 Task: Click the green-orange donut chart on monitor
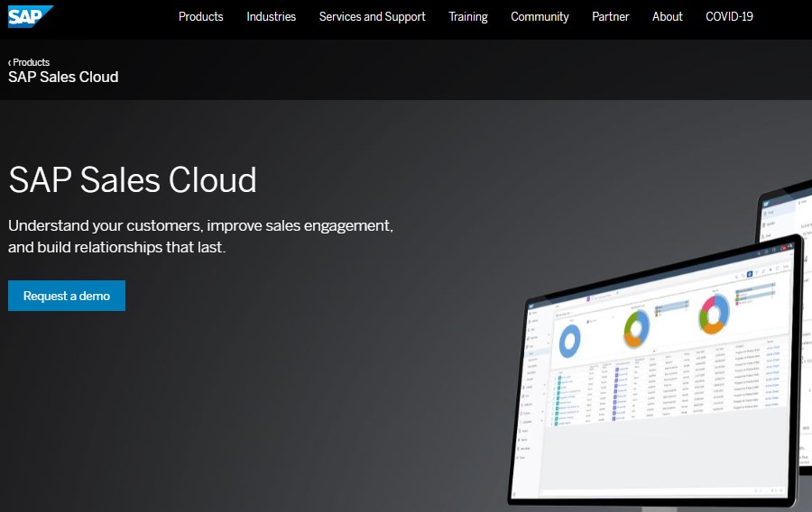(636, 328)
